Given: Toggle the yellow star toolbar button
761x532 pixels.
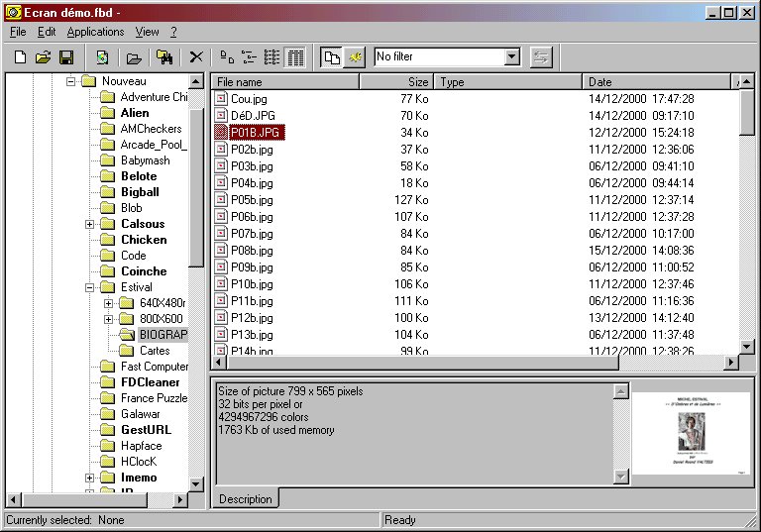Looking at the screenshot, I should [x=354, y=57].
